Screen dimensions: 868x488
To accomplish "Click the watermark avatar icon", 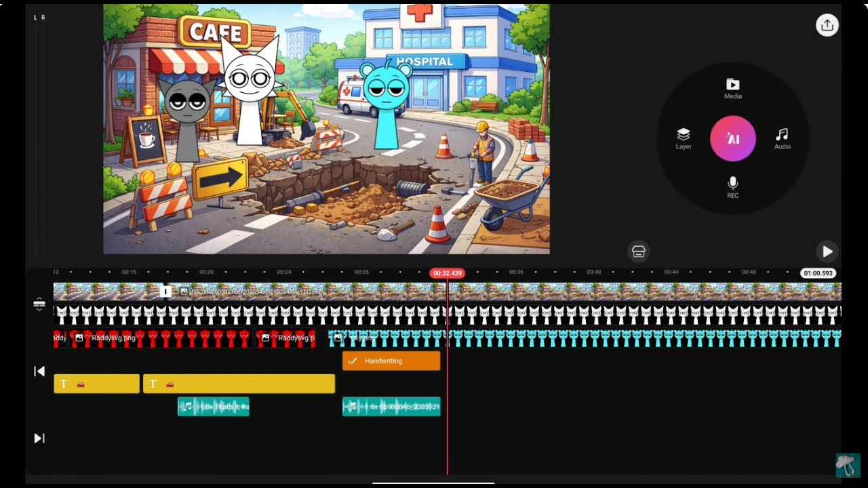I will (x=846, y=465).
